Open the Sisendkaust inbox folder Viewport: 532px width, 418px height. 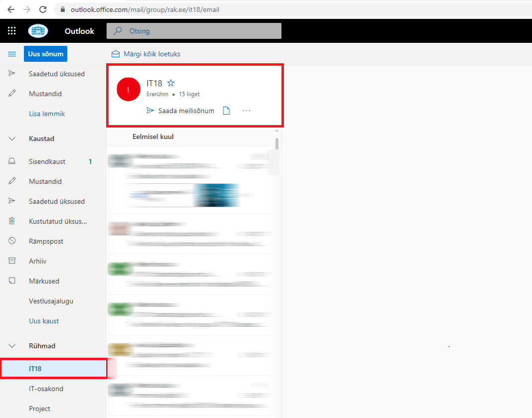(x=47, y=161)
